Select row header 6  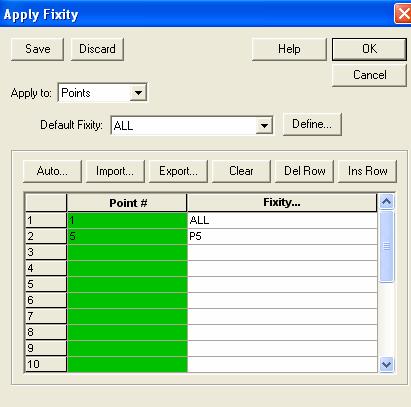(x=46, y=300)
